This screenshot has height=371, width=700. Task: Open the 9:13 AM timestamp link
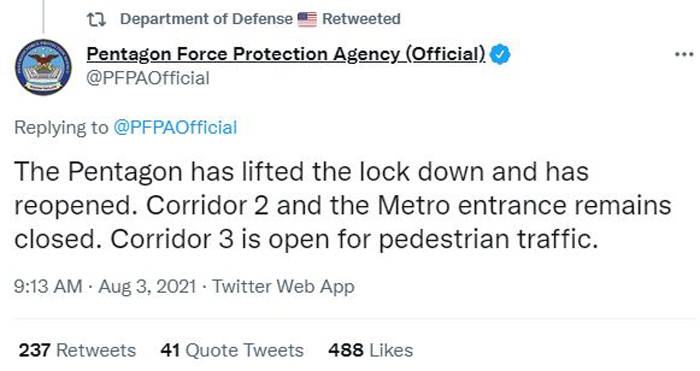pyautogui.click(x=48, y=286)
